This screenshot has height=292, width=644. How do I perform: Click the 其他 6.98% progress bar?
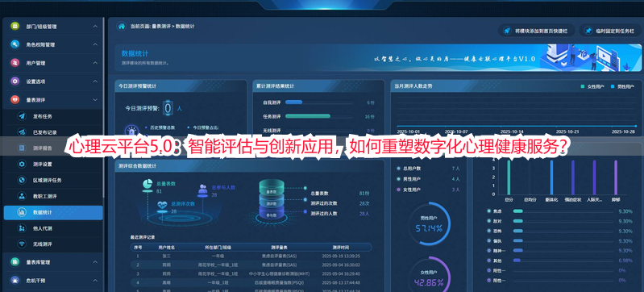pos(517,261)
